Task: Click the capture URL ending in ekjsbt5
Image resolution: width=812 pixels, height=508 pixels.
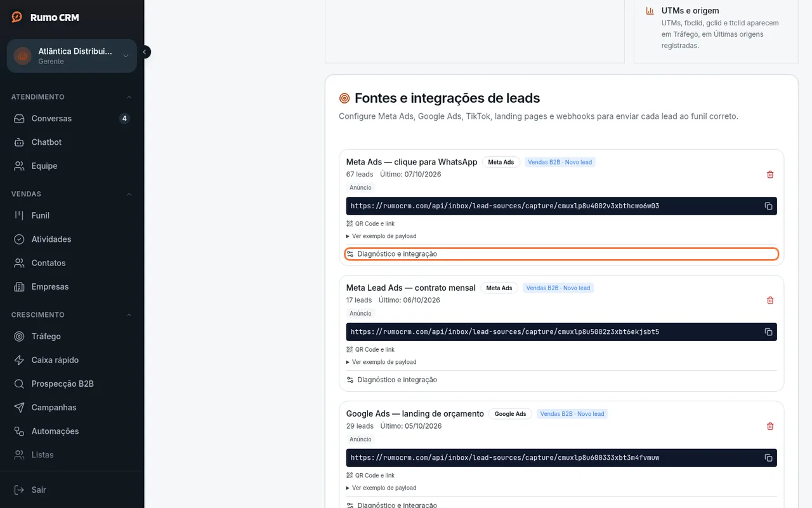Action: pos(505,331)
